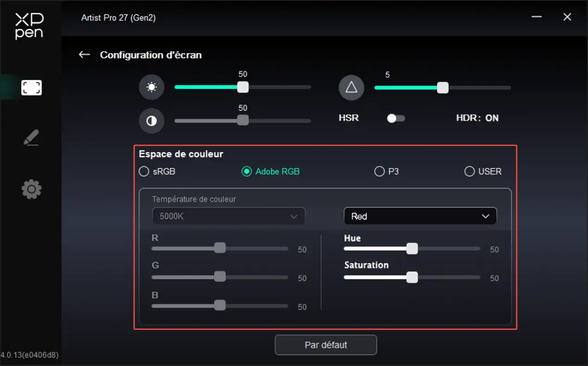Image resolution: width=588 pixels, height=366 pixels.
Task: Toggle the HSR switch
Action: tap(396, 118)
